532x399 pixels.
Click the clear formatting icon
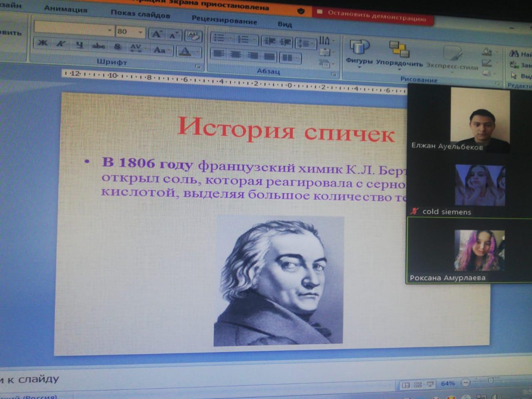[193, 36]
